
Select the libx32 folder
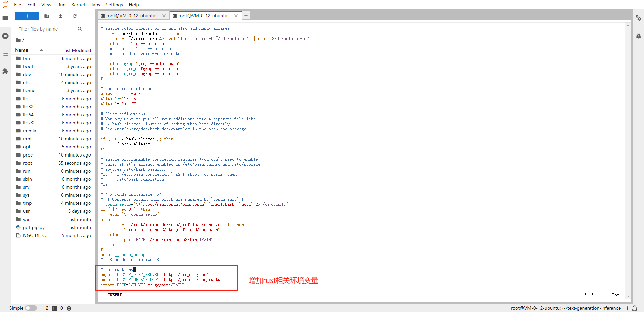click(x=53, y=123)
